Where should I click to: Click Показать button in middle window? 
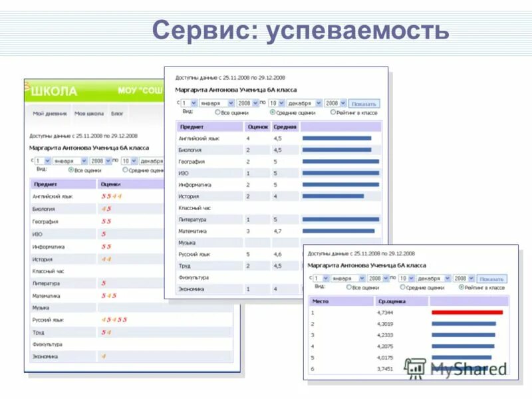click(x=364, y=104)
